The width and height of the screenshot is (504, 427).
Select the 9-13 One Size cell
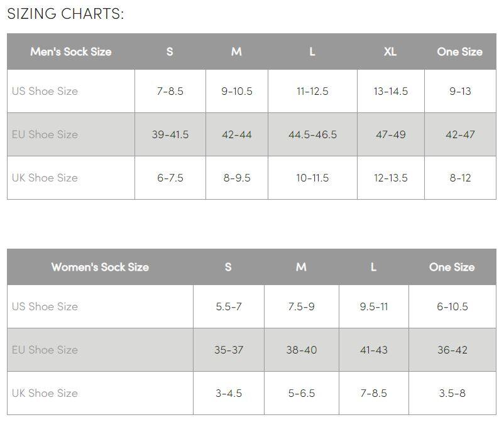pos(460,91)
